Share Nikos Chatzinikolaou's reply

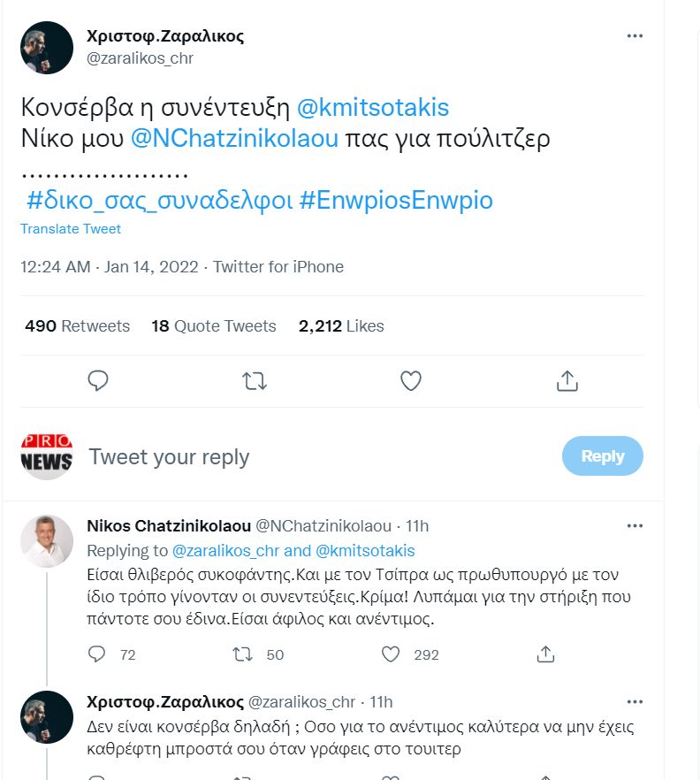(546, 654)
